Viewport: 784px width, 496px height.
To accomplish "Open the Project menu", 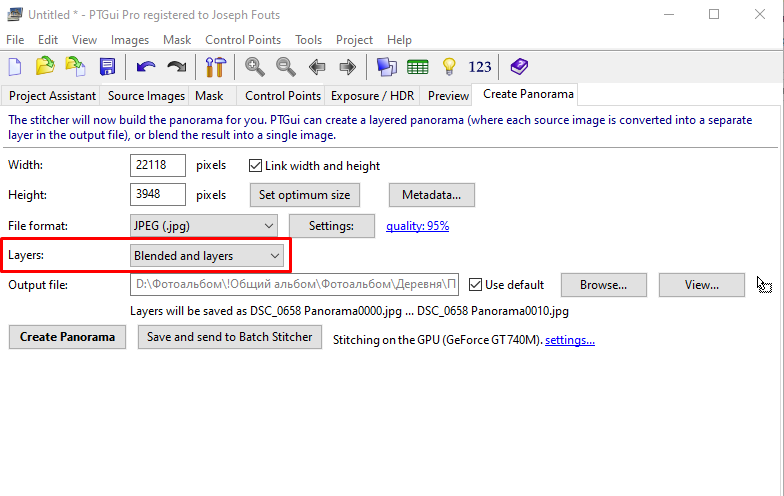I will click(x=354, y=40).
